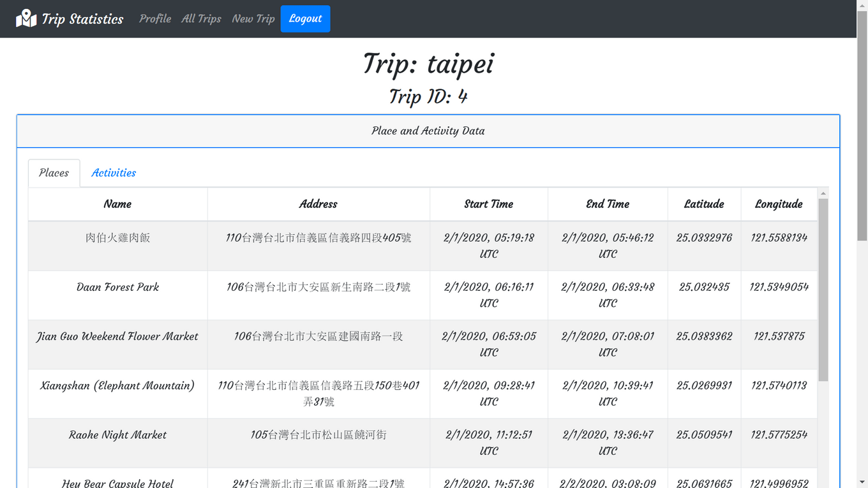Click the End Time column header
This screenshot has width=868, height=488.
[608, 204]
